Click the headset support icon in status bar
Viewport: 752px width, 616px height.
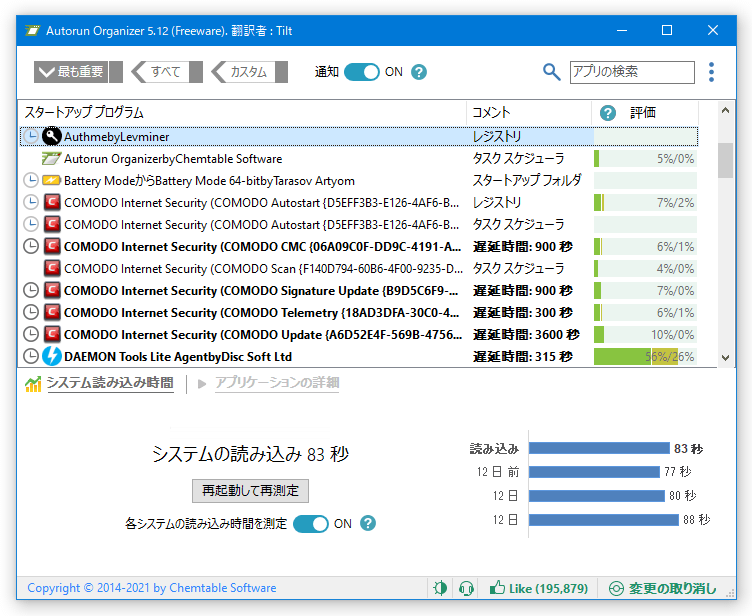click(x=466, y=588)
